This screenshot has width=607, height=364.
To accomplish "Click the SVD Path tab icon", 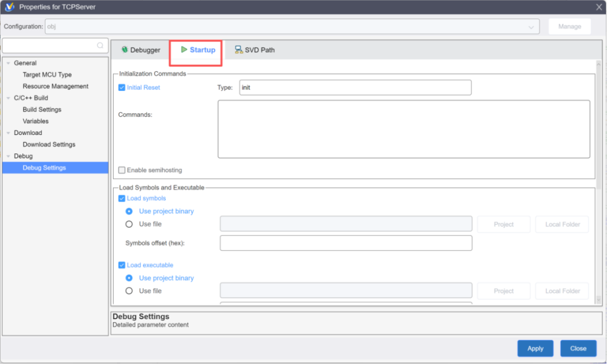I will [238, 49].
